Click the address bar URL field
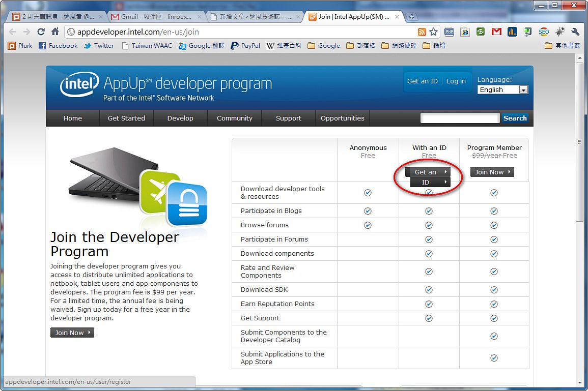The image size is (588, 391). pos(240,32)
